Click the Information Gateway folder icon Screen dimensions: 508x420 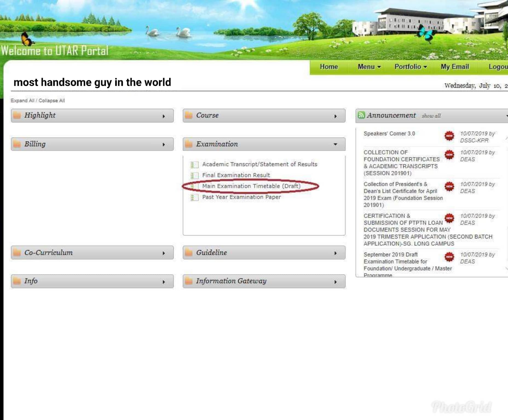pos(189,281)
